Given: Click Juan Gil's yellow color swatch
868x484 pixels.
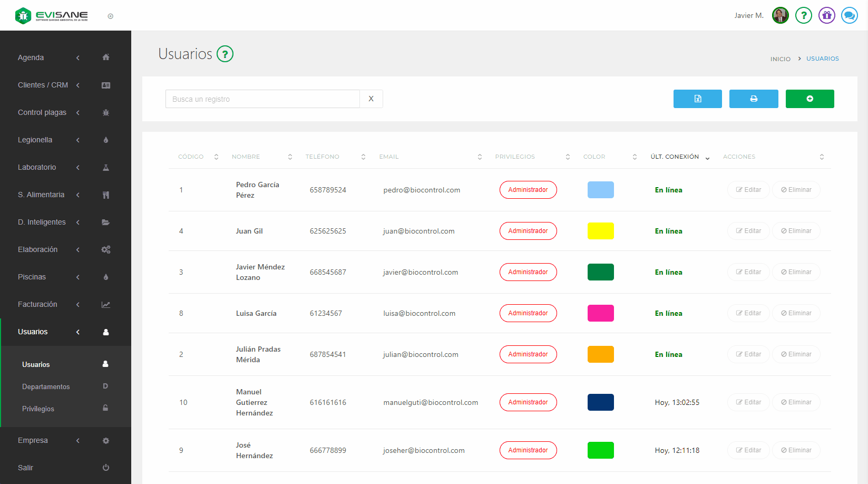Looking at the screenshot, I should click(601, 231).
